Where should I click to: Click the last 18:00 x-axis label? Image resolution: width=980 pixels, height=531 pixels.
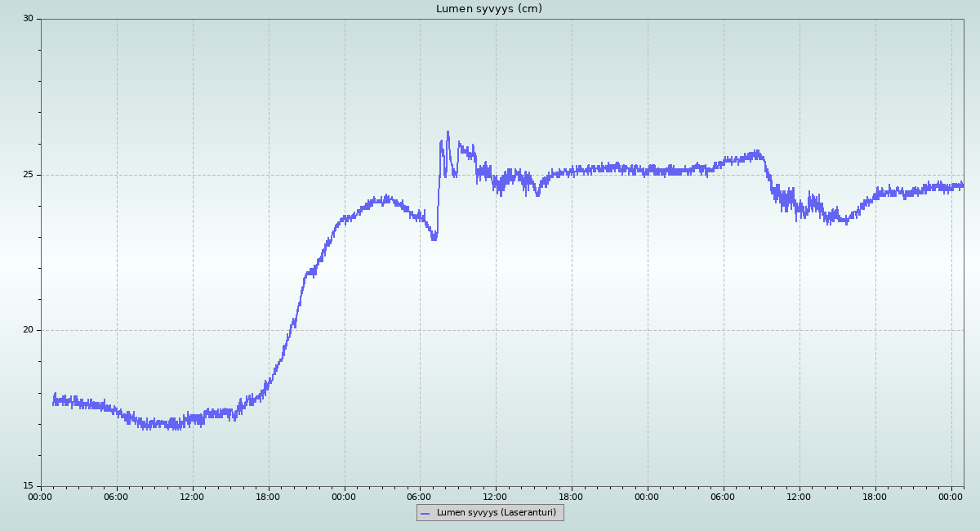point(875,497)
